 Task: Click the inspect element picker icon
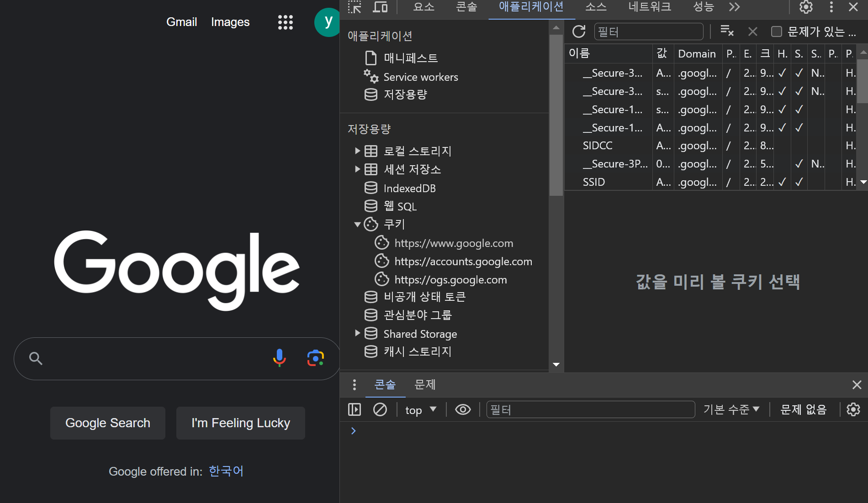click(355, 7)
